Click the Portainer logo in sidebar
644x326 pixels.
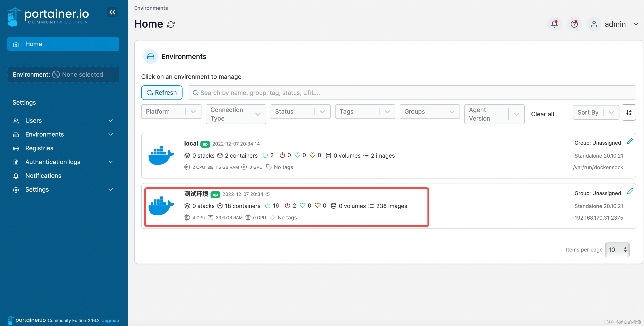(48, 17)
